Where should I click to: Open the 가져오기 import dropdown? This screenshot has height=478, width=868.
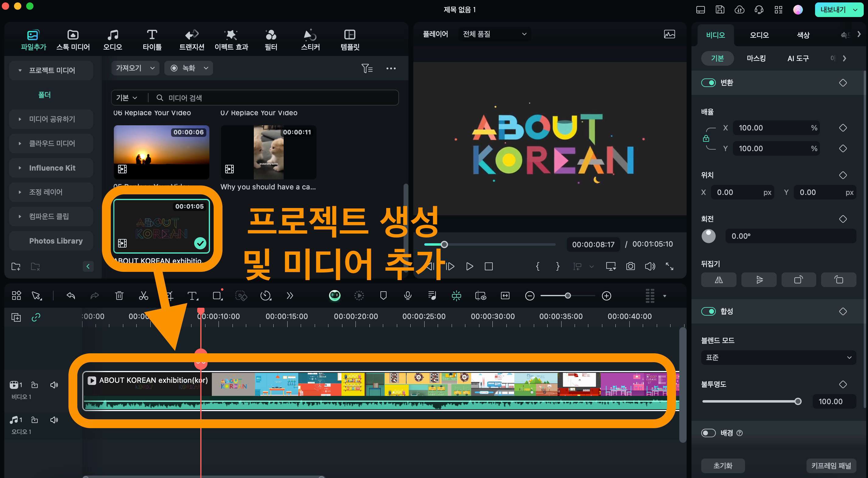click(x=135, y=68)
